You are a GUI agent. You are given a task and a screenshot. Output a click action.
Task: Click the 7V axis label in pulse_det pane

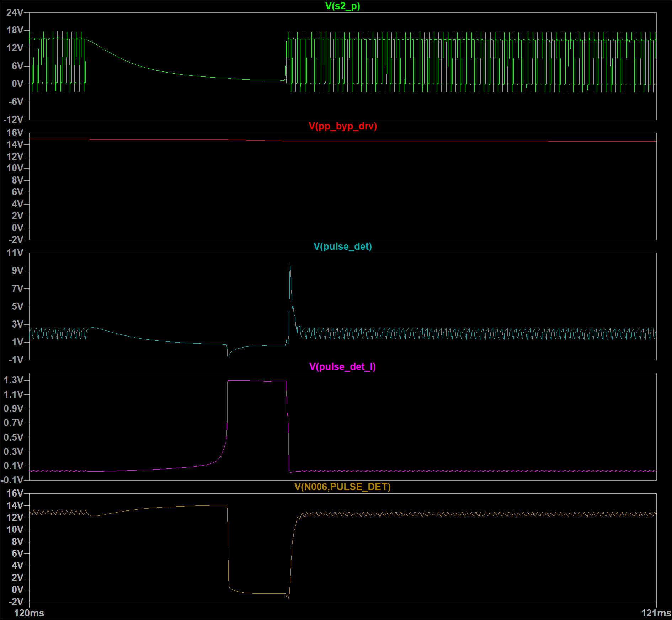tap(17, 288)
